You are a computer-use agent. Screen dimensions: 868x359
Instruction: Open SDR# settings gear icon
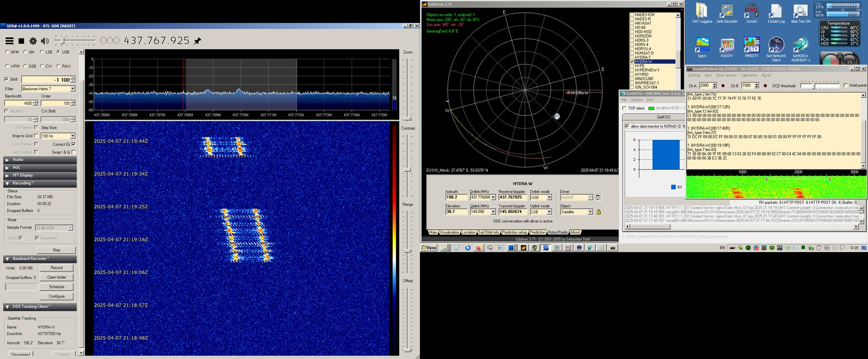[33, 41]
